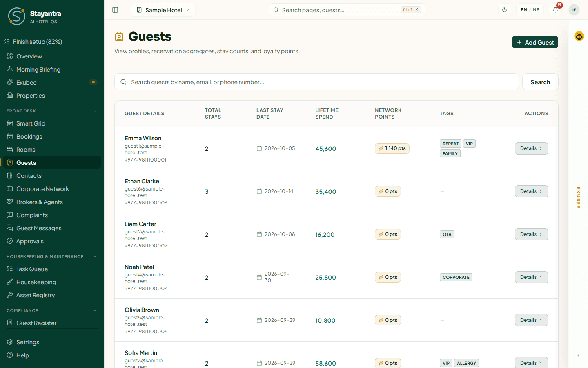This screenshot has height=368, width=588.
Task: Collapse the Compliance section
Action: (x=95, y=310)
